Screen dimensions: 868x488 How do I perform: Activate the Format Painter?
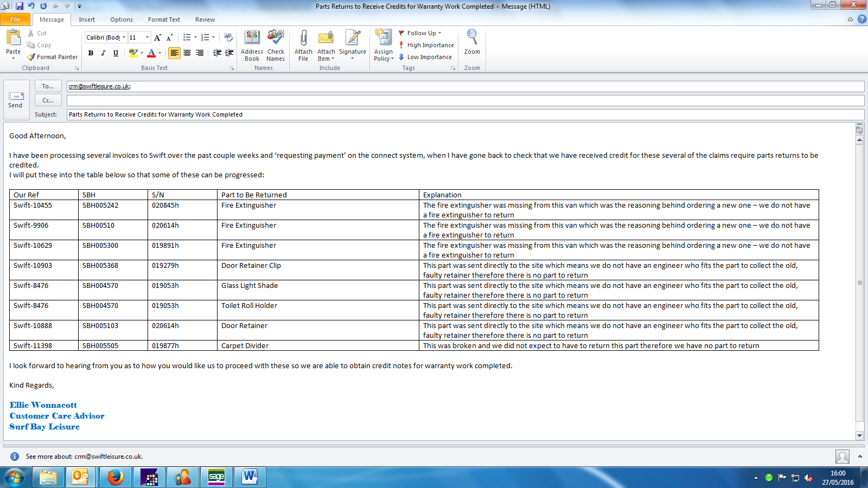53,57
